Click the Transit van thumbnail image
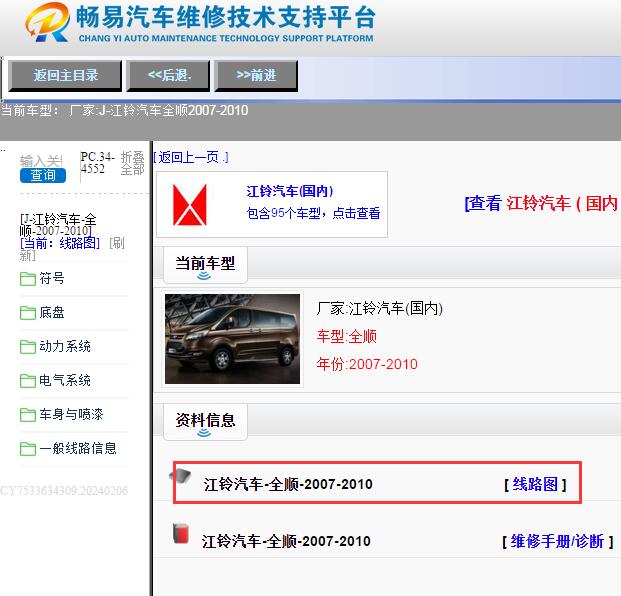 click(x=232, y=339)
